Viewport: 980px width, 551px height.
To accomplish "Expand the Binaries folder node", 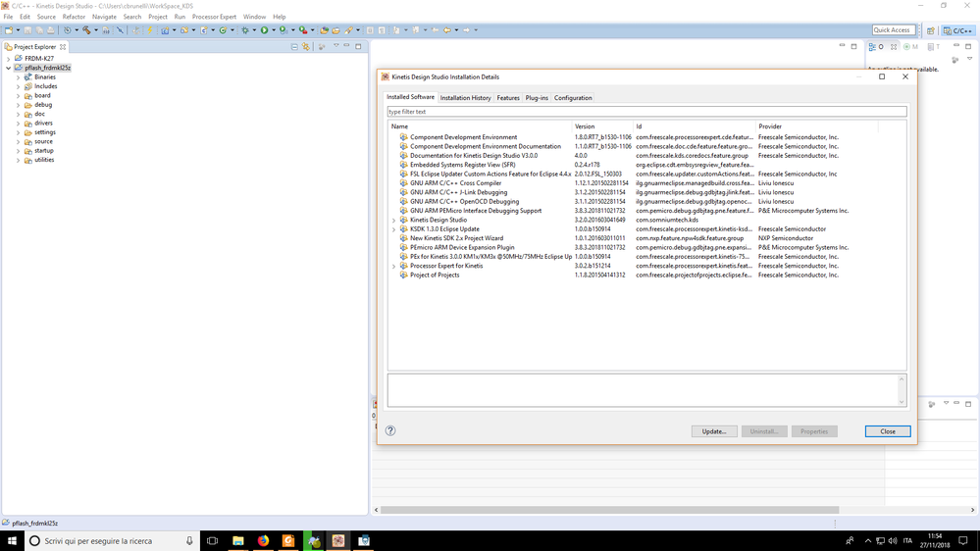I will [x=18, y=77].
